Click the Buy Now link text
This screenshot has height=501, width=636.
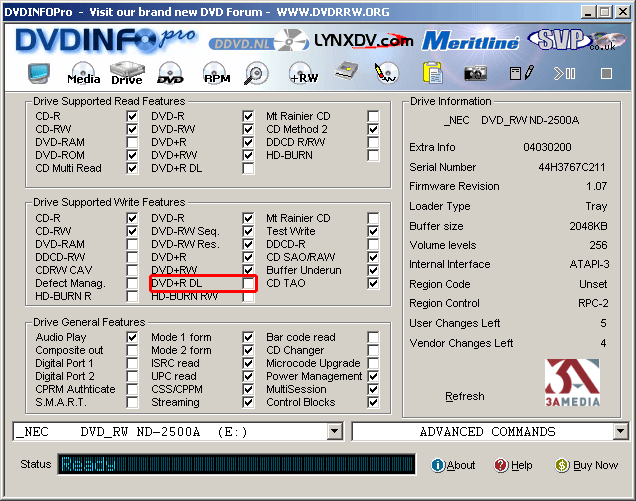tap(595, 465)
